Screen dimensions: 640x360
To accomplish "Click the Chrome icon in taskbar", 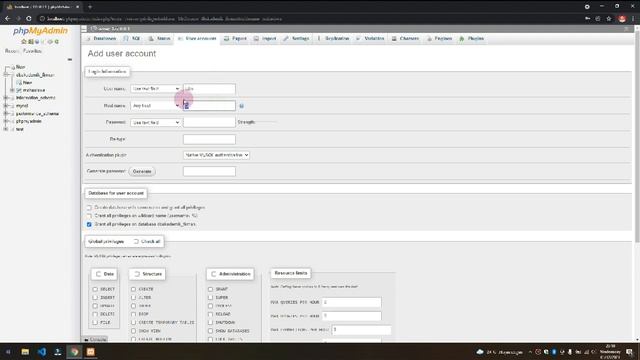I will coord(74,352).
